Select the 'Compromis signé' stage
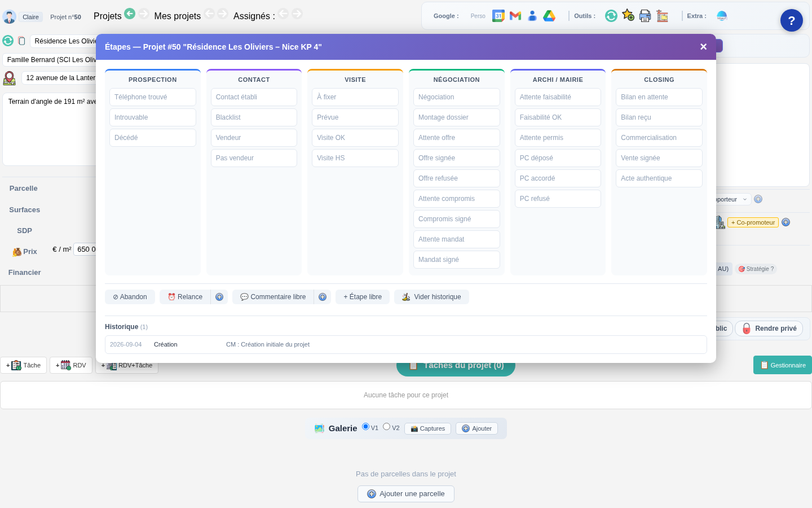This screenshot has width=812, height=508. pos(457,219)
